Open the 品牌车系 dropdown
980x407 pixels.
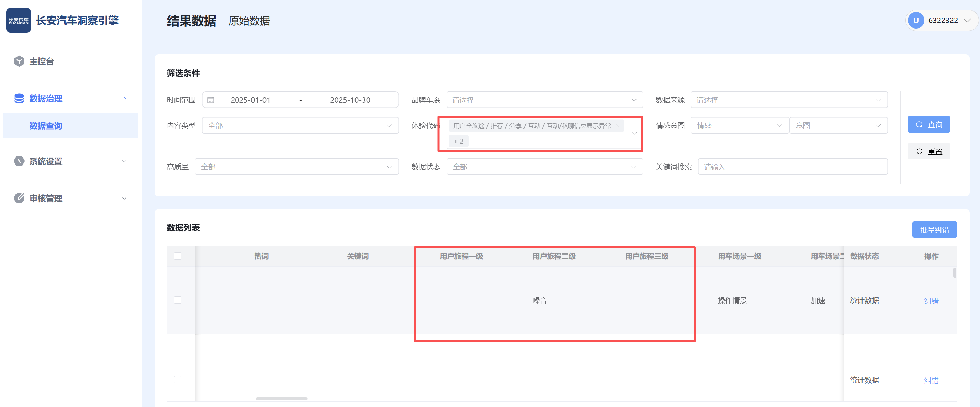click(x=544, y=100)
